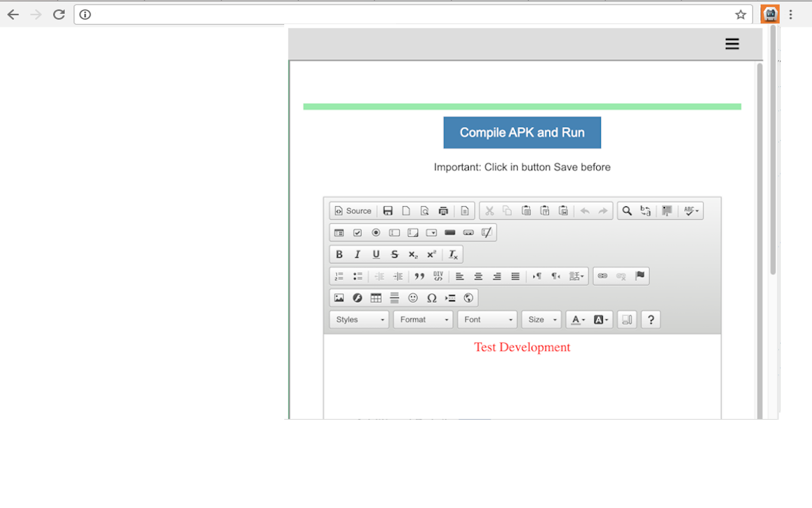Click the Cut scissors icon
Image resolution: width=812 pixels, height=508 pixels.
point(489,211)
